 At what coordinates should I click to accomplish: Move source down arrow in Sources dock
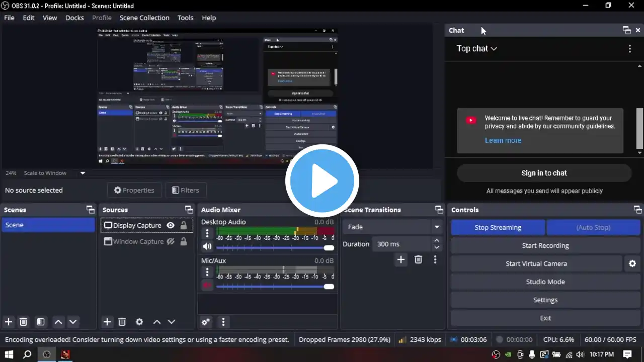[x=172, y=322]
